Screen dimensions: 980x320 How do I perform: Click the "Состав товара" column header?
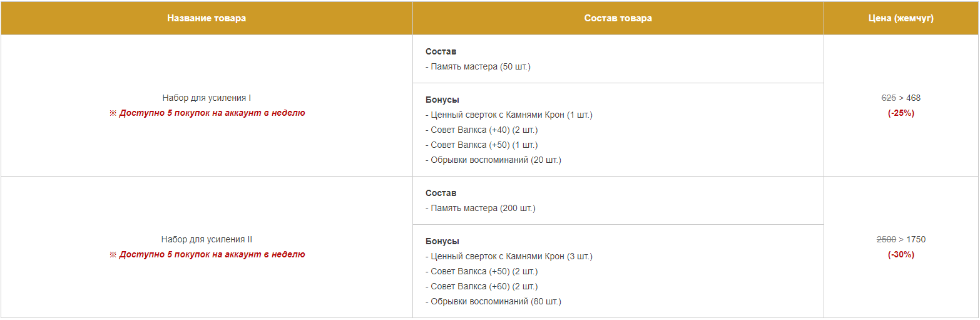618,18
